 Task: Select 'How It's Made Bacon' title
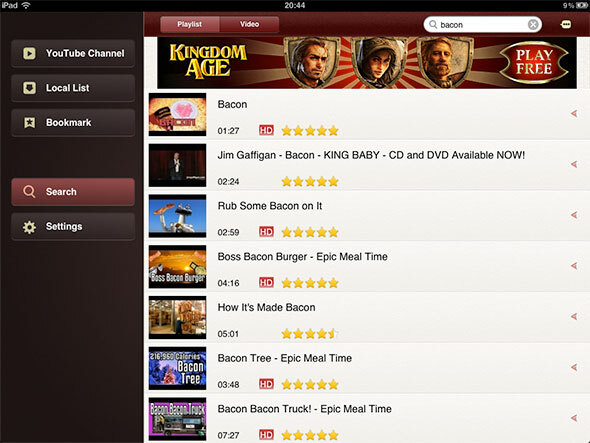click(266, 308)
